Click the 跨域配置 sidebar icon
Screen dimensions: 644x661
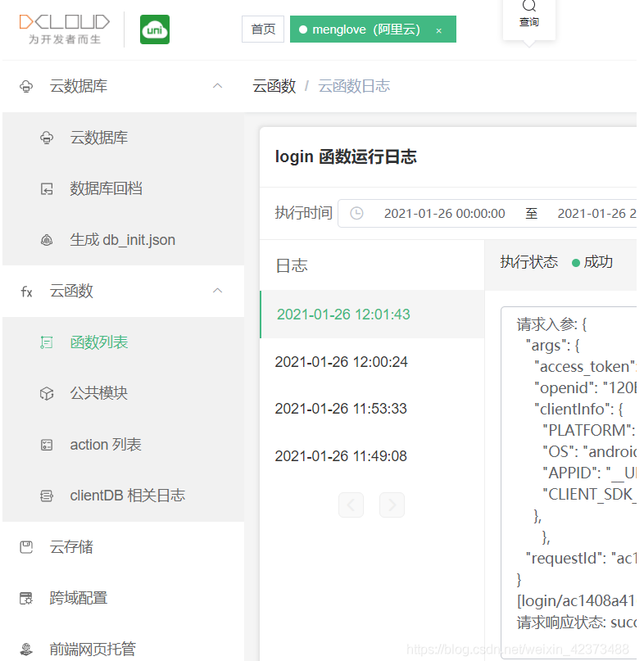click(x=27, y=598)
